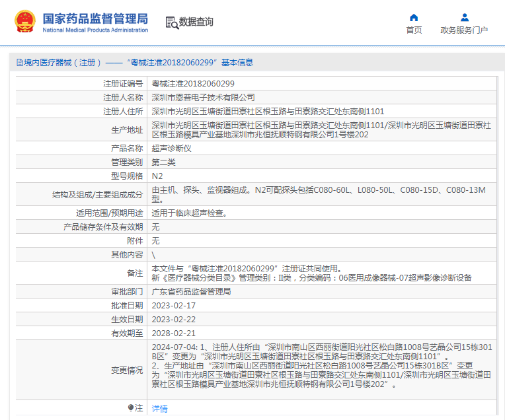Screen dimensions: 505x420
Task: Click the 其他内容 backslash value
Action: pos(153,255)
